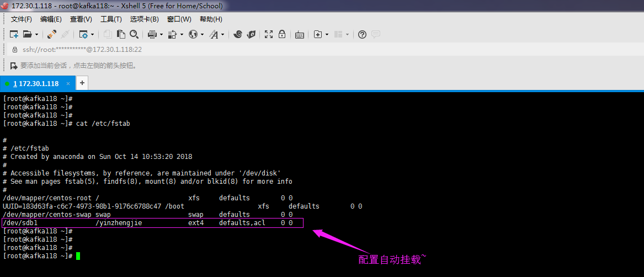
Task: Click the '/dev/sdb1' entry text
Action: [20, 223]
